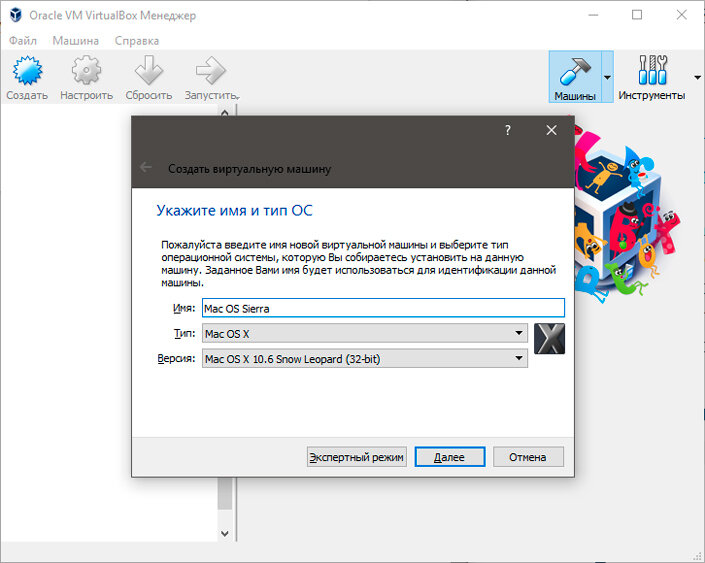Click the dialog back arrow

146,167
